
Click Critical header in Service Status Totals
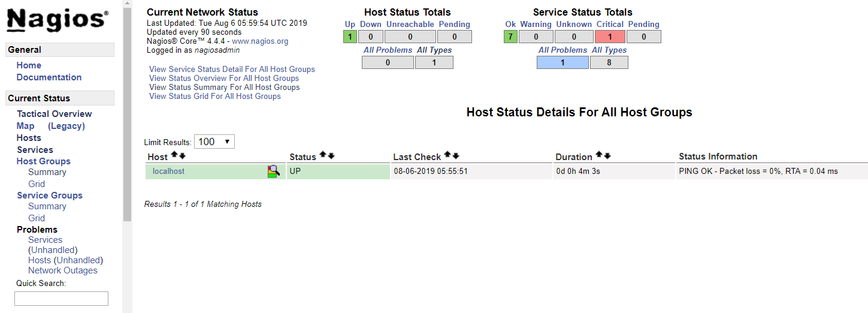coord(610,25)
